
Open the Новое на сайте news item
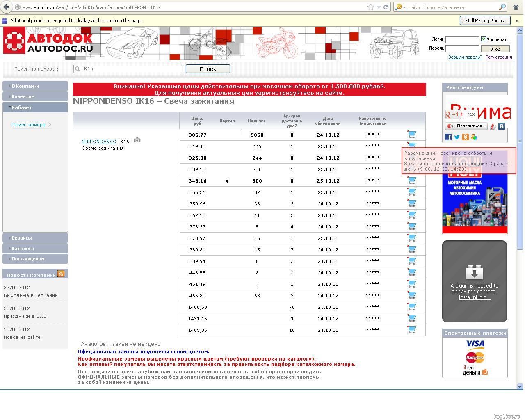(x=22, y=337)
